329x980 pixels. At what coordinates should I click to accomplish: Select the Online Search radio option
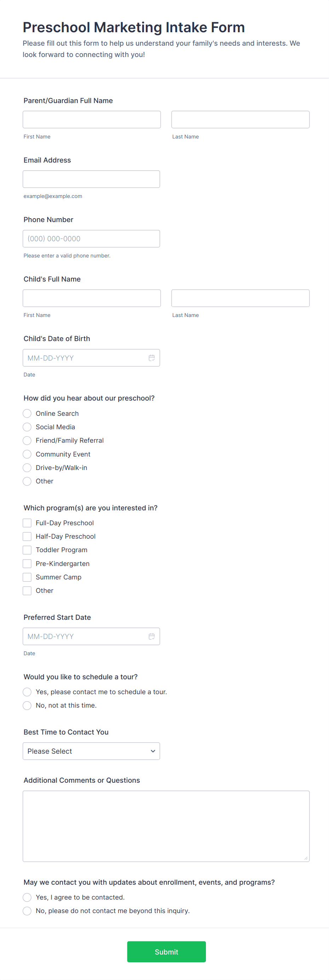[27, 413]
